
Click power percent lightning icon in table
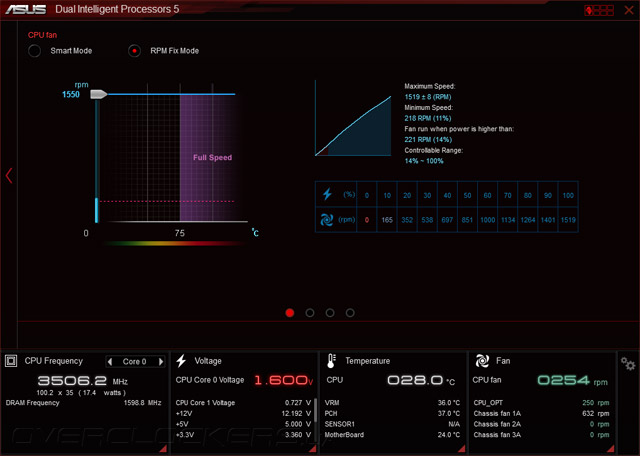click(327, 194)
